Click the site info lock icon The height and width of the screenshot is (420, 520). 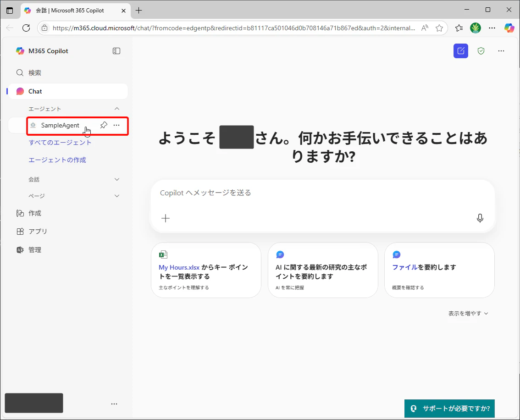point(44,28)
